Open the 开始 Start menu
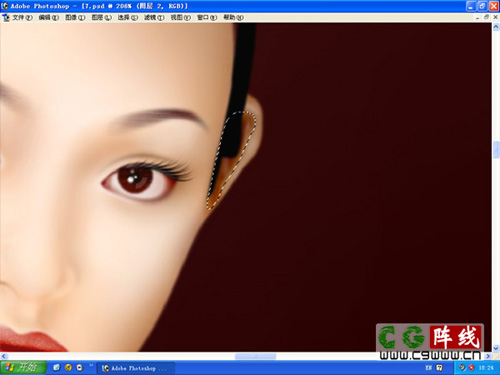The image size is (500, 375). [23, 368]
